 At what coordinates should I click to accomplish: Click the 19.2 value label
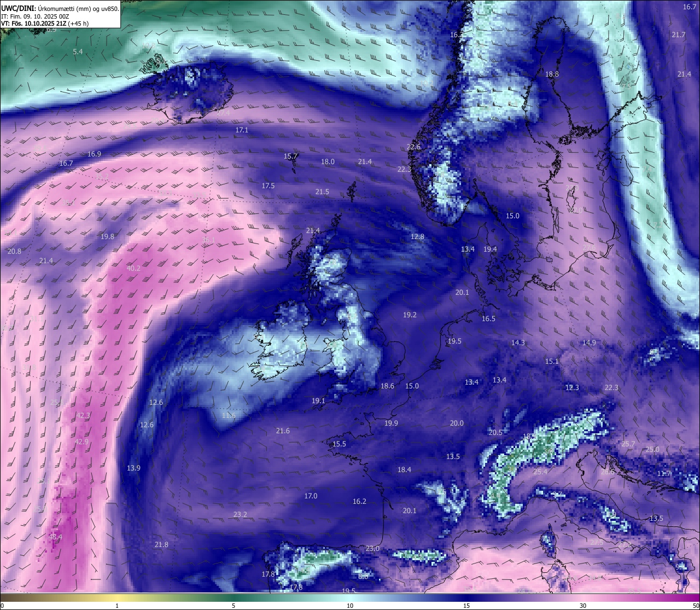[x=410, y=315]
